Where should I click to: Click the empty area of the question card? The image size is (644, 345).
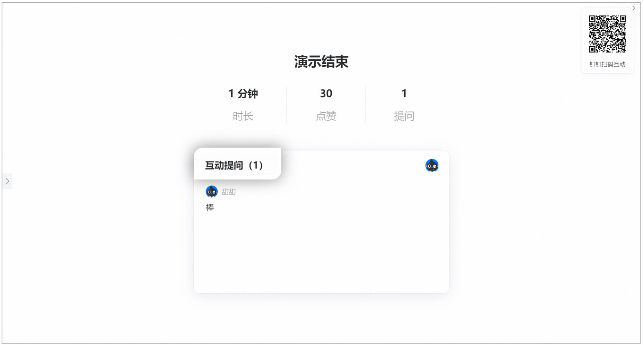[321, 251]
